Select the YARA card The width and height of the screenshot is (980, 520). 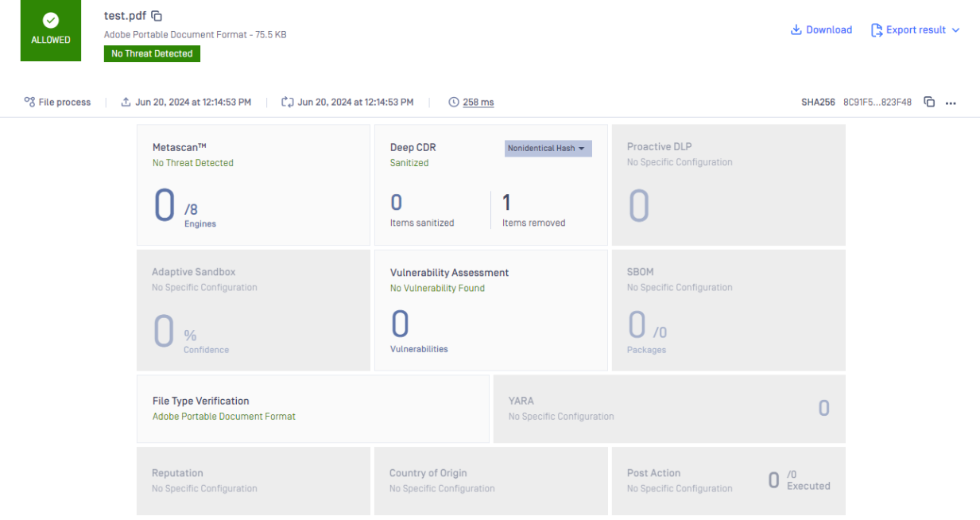pyautogui.click(x=668, y=409)
